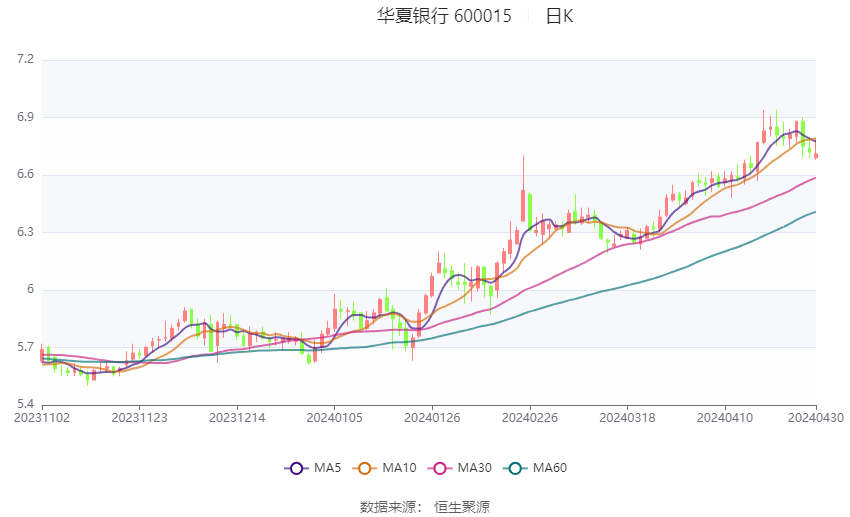Click y-axis value 5.7
850x517 pixels.
25,347
